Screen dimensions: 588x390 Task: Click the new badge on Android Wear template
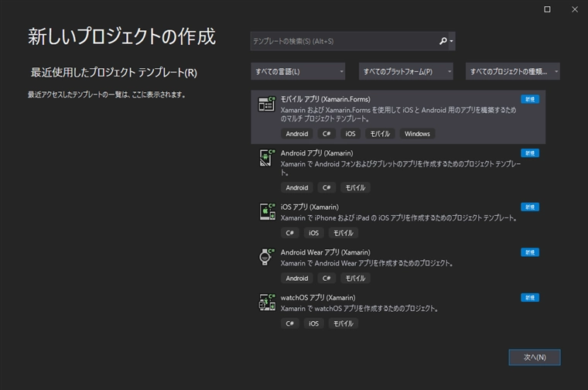coord(530,252)
